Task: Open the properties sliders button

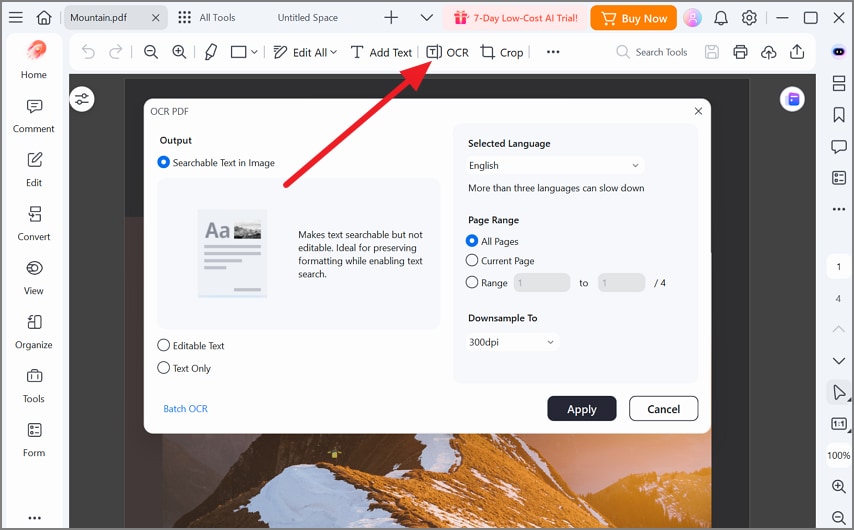Action: tap(82, 99)
